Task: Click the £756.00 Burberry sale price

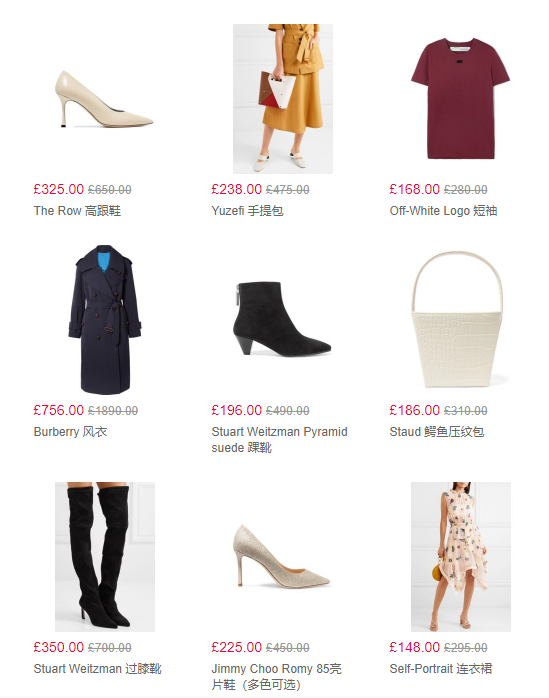Action: pos(59,410)
